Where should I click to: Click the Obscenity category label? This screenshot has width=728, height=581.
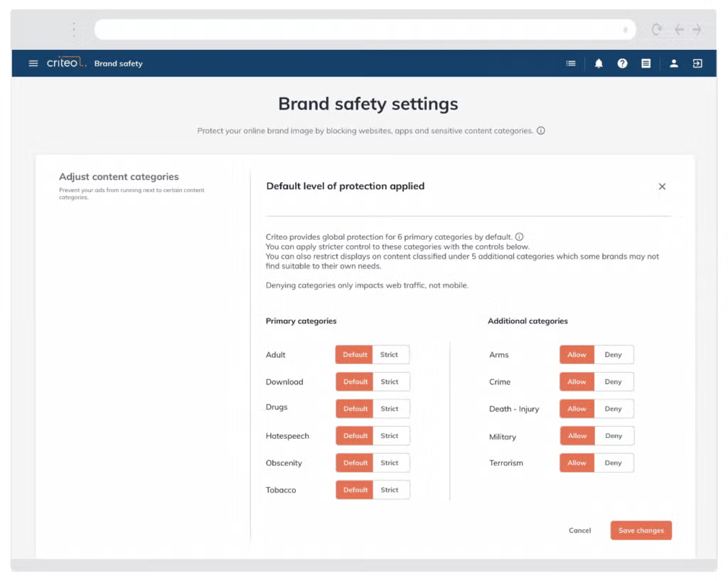(284, 462)
